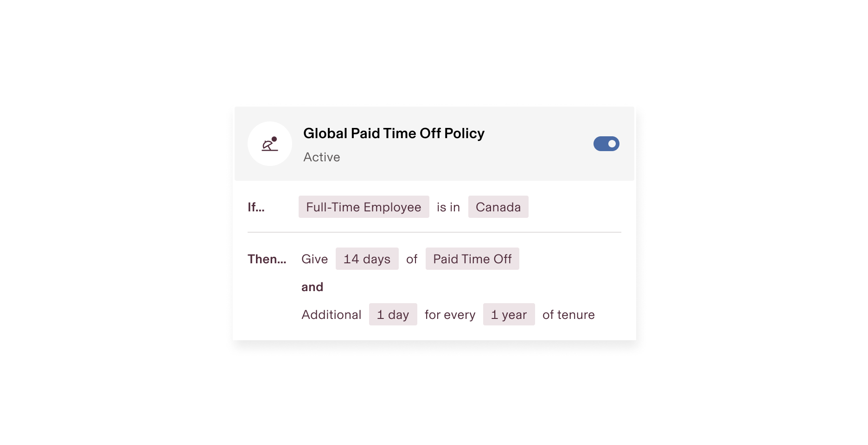
Task: Click the Active status label
Action: [322, 157]
